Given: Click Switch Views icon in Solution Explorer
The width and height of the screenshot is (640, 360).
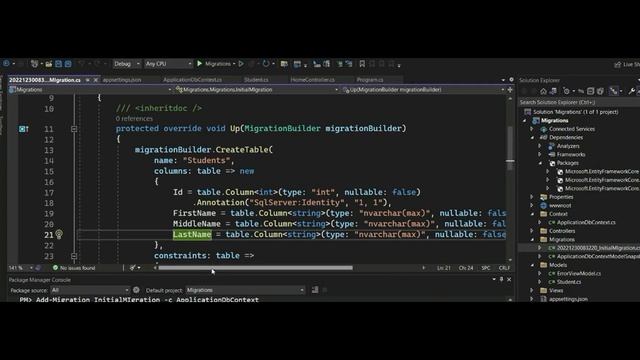Looking at the screenshot, I should point(553,91).
